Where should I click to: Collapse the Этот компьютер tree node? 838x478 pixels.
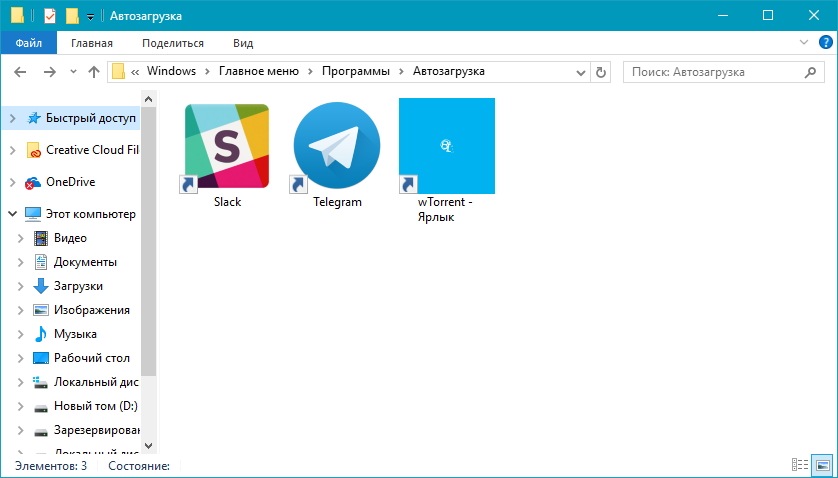(12, 214)
